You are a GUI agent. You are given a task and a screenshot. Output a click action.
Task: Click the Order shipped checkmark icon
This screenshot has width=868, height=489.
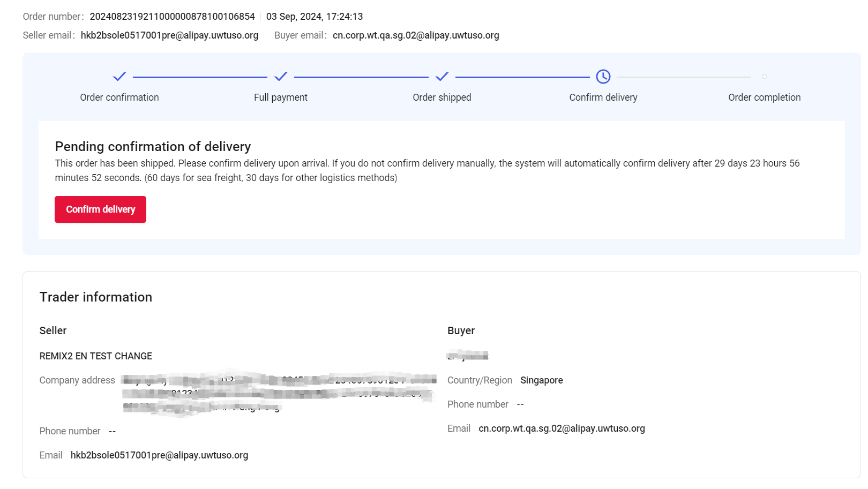tap(442, 77)
